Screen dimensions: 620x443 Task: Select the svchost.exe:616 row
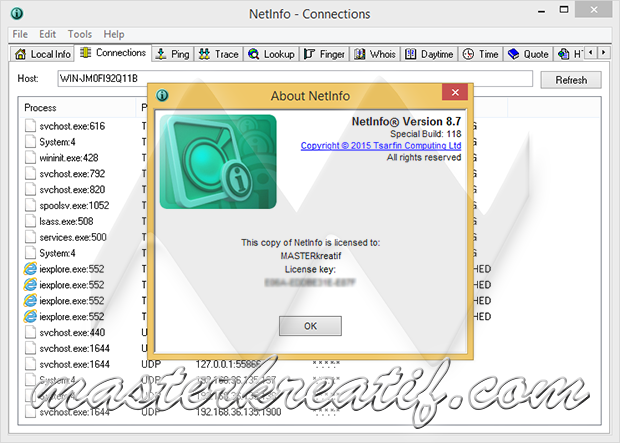[x=72, y=126]
